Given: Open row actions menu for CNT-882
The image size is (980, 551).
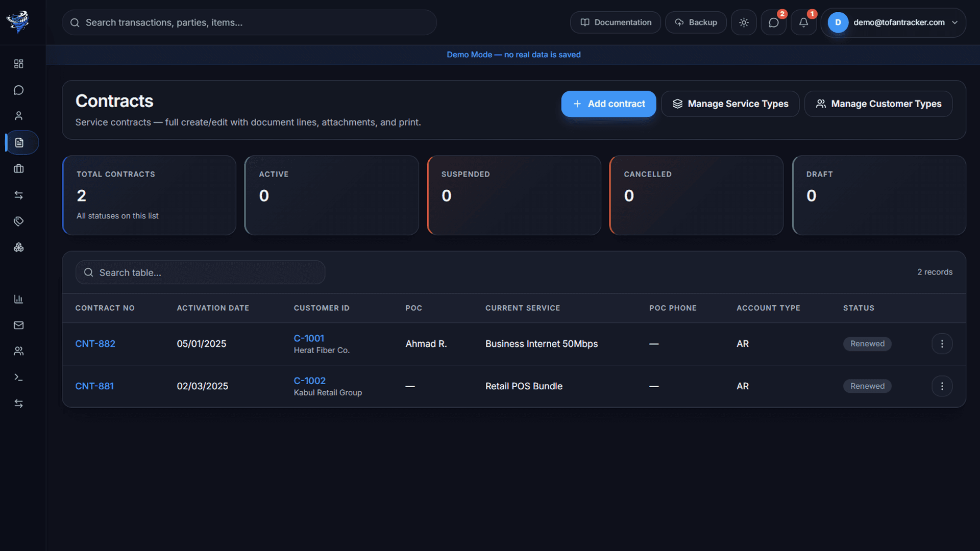Looking at the screenshot, I should pos(942,344).
